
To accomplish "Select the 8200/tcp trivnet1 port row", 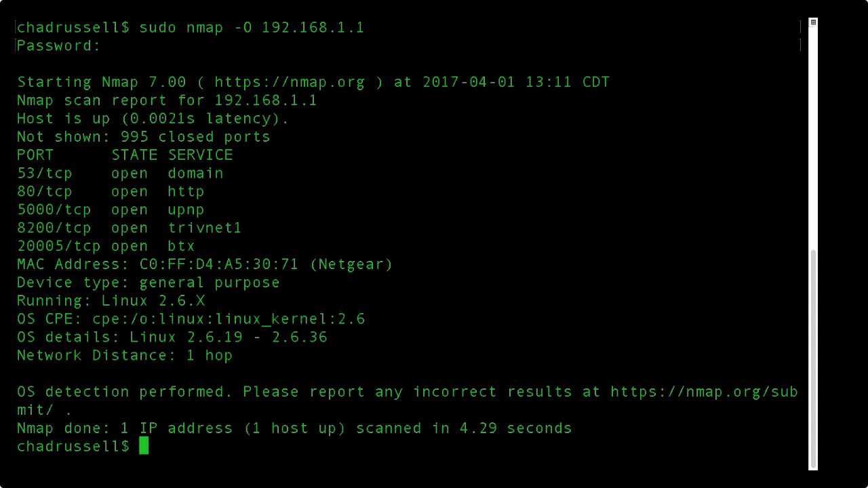I will point(129,228).
